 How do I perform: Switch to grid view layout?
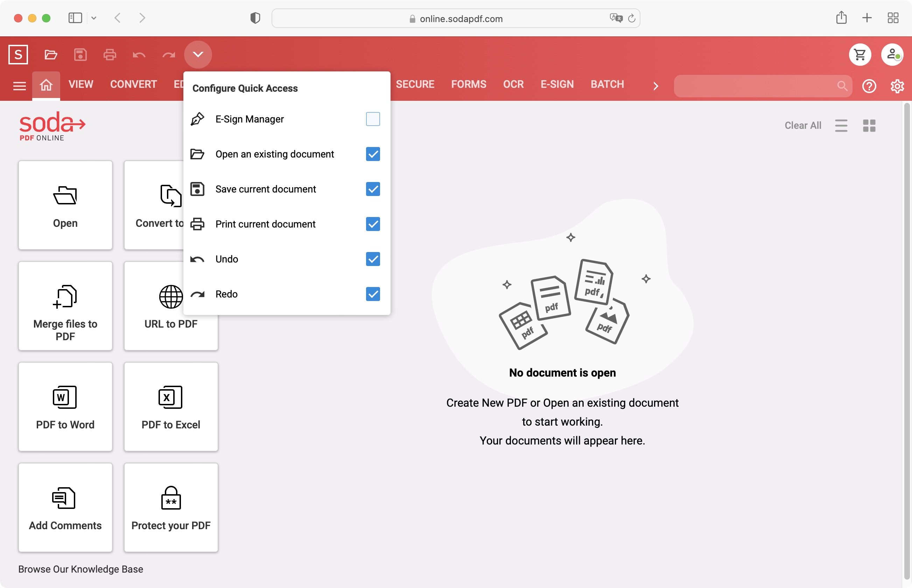point(869,125)
